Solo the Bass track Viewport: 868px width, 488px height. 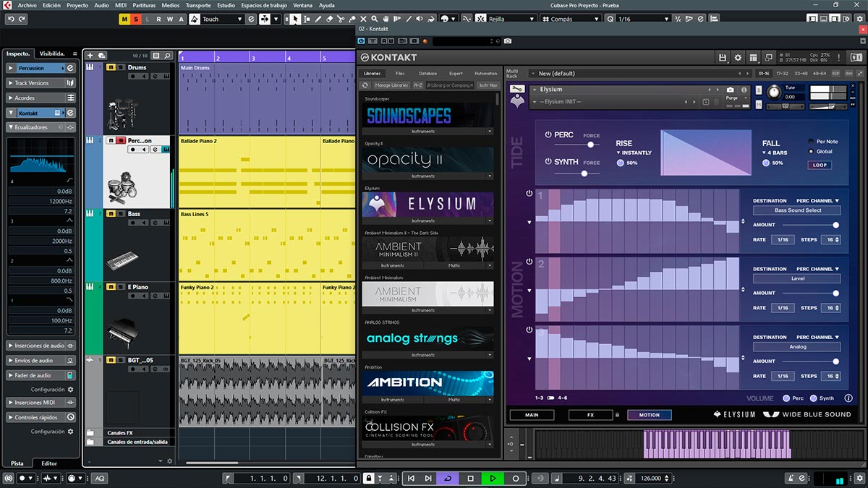[x=119, y=214]
